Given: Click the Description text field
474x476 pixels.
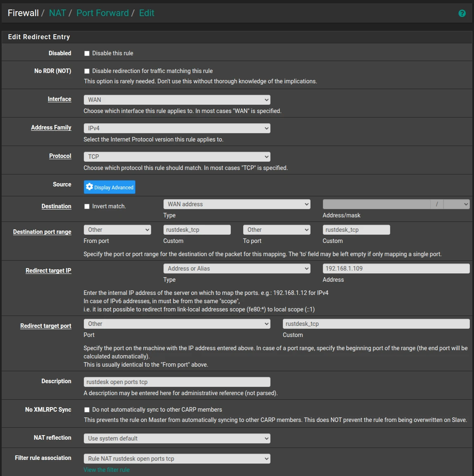Looking at the screenshot, I should [177, 382].
